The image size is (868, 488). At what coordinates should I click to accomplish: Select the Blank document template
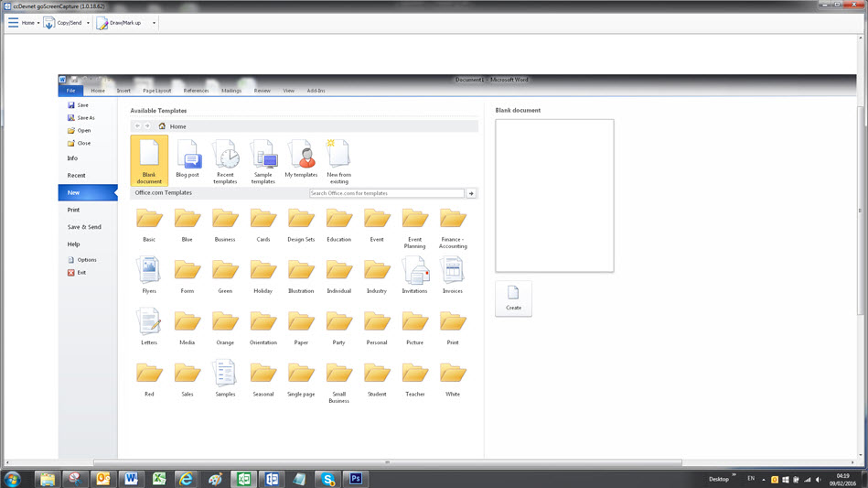click(149, 160)
